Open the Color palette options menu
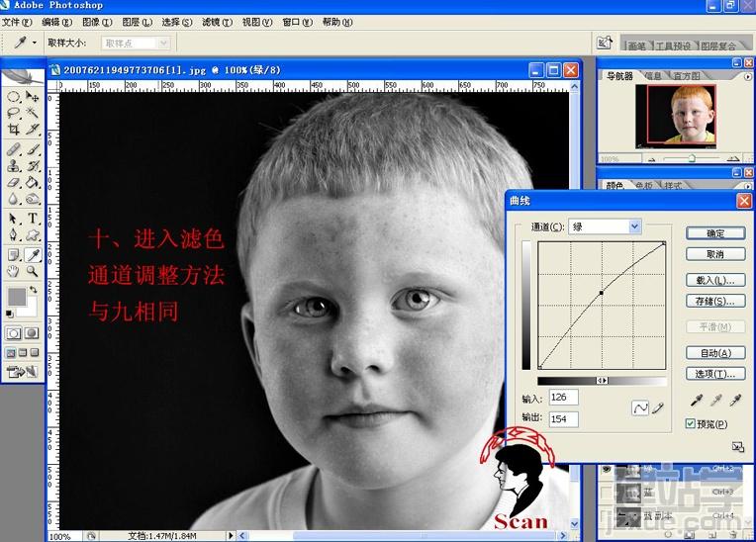756x542 pixels. click(x=748, y=186)
